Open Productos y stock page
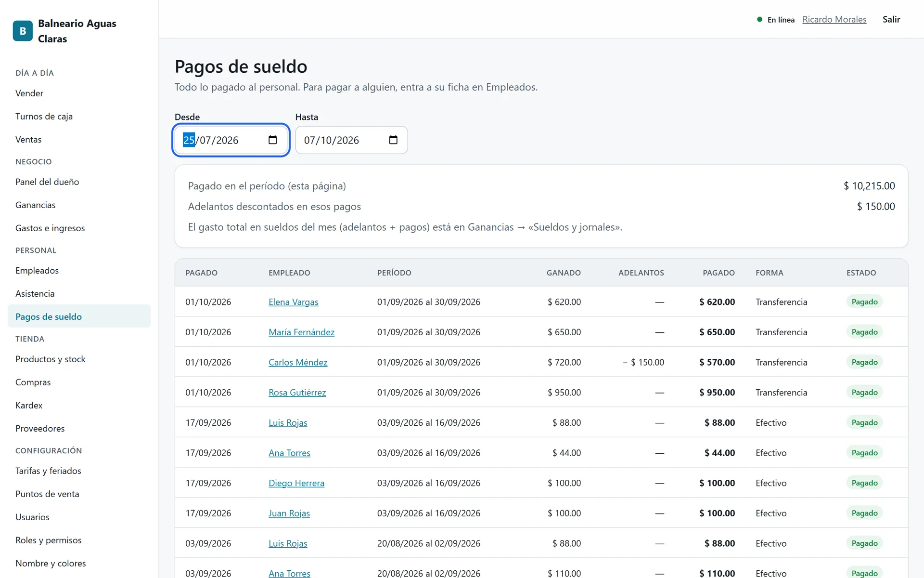 50,359
